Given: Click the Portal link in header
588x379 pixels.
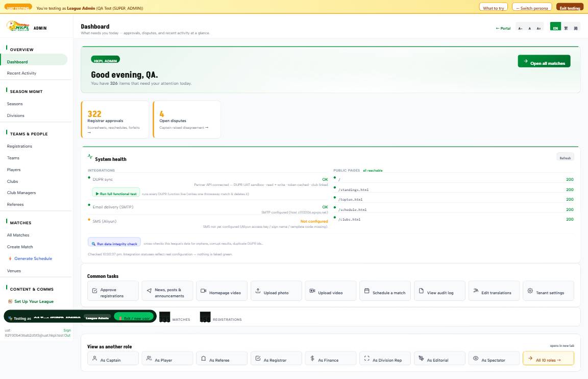Looking at the screenshot, I should click(503, 28).
